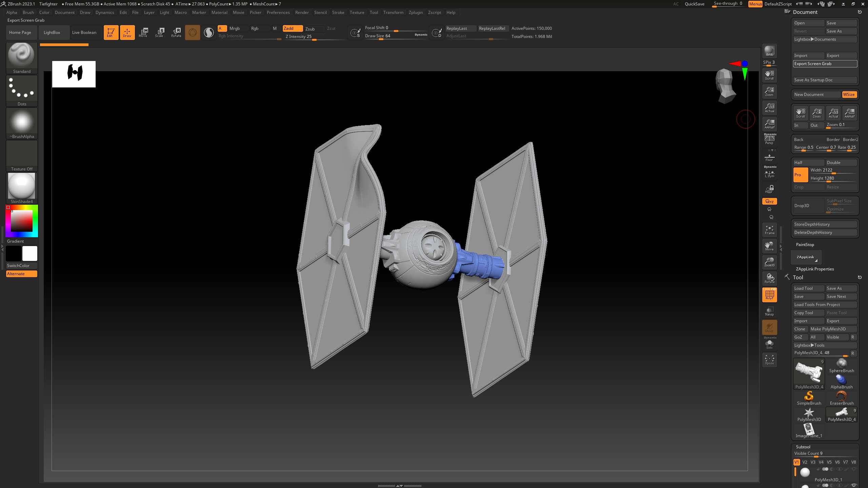Open the Zplugin menu
Screen dimensions: 868x488
point(416,12)
